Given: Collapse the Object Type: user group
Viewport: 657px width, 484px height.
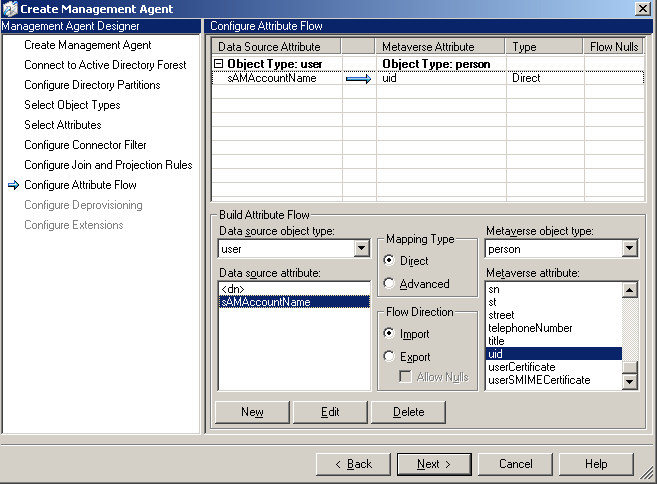Looking at the screenshot, I should (218, 64).
